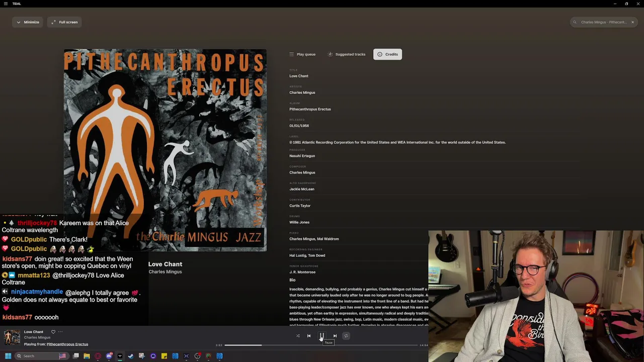Select the Credits tab
The image size is (644, 362).
tap(387, 54)
